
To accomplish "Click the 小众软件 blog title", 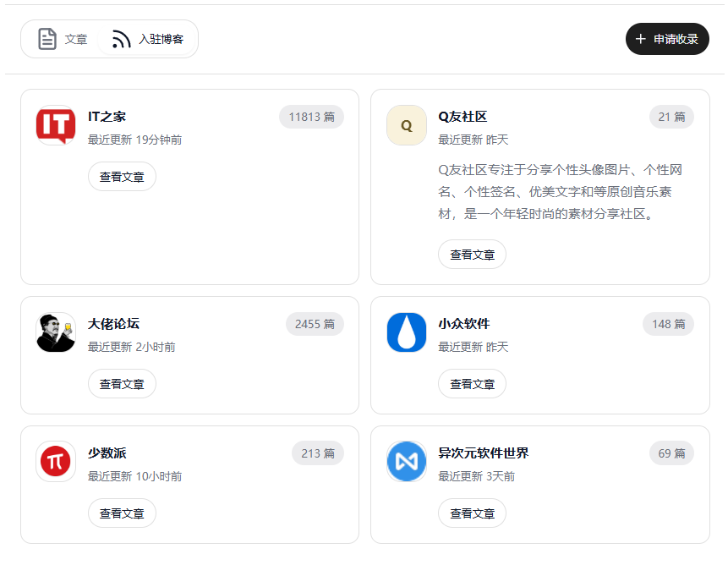I will (x=464, y=324).
